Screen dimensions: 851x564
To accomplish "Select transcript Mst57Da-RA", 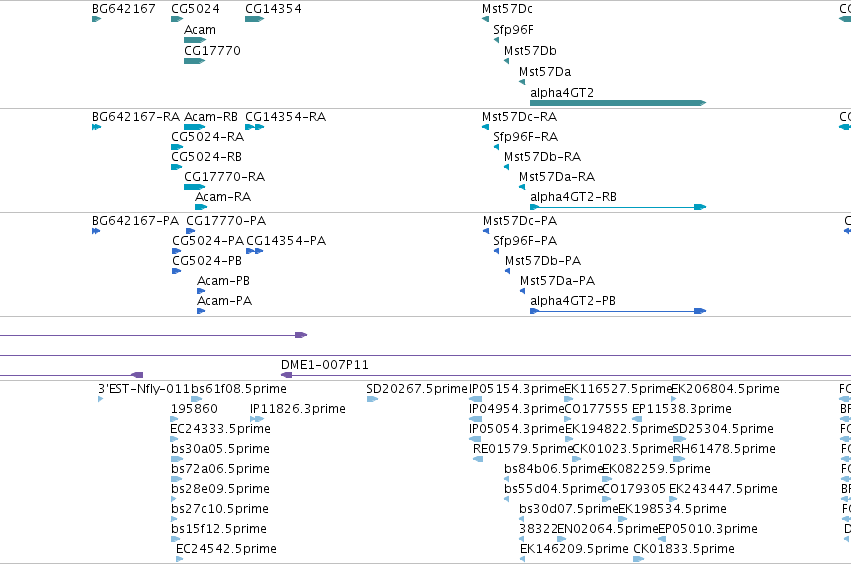I will click(557, 177).
